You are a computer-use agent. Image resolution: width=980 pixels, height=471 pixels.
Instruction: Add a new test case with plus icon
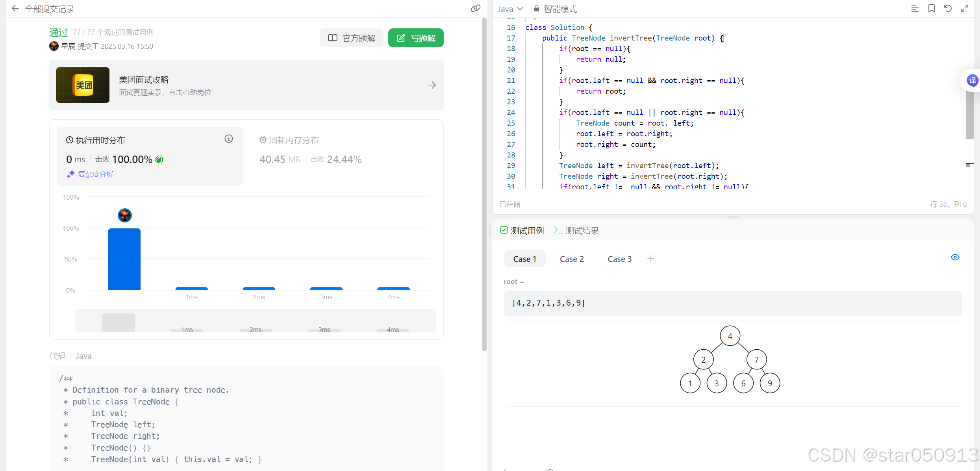point(651,259)
